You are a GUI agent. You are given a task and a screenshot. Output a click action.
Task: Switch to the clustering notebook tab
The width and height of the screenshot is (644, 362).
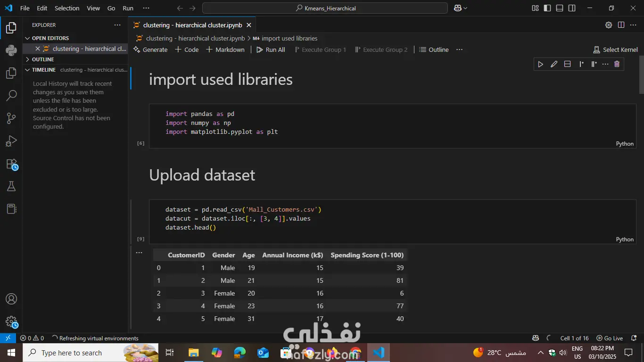tap(190, 25)
